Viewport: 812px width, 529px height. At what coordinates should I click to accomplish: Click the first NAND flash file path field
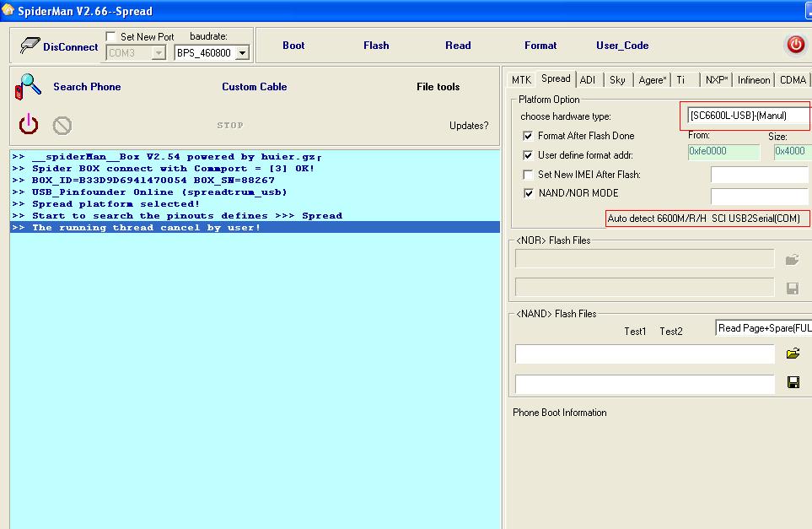point(644,354)
